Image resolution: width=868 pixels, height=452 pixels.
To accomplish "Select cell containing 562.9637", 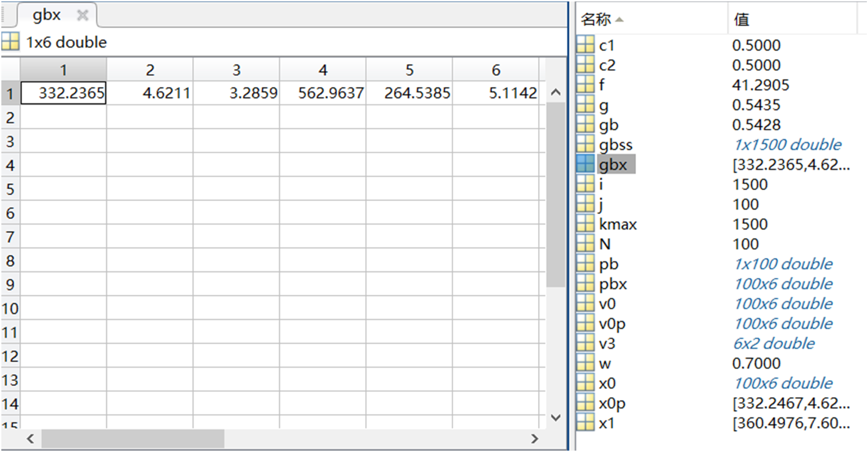I will pyautogui.click(x=323, y=93).
